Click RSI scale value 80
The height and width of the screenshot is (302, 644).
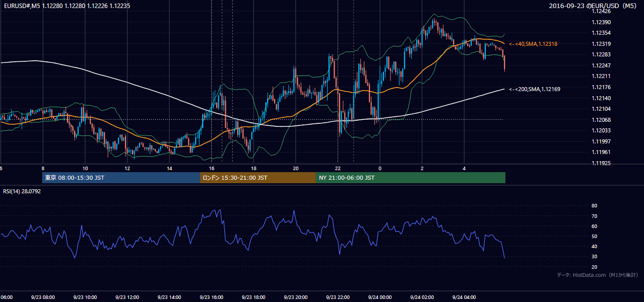pos(594,206)
